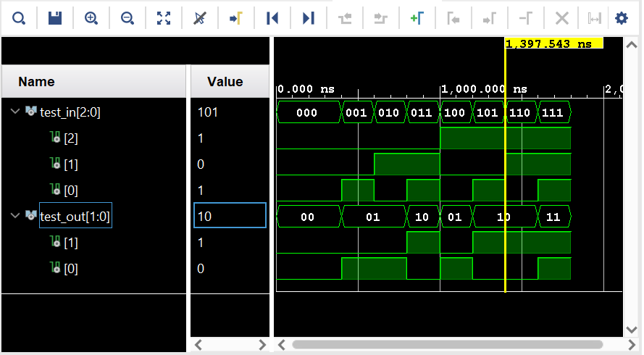The height and width of the screenshot is (355, 644).
Task: Click Value column scroll right arrow
Action: click(x=262, y=344)
